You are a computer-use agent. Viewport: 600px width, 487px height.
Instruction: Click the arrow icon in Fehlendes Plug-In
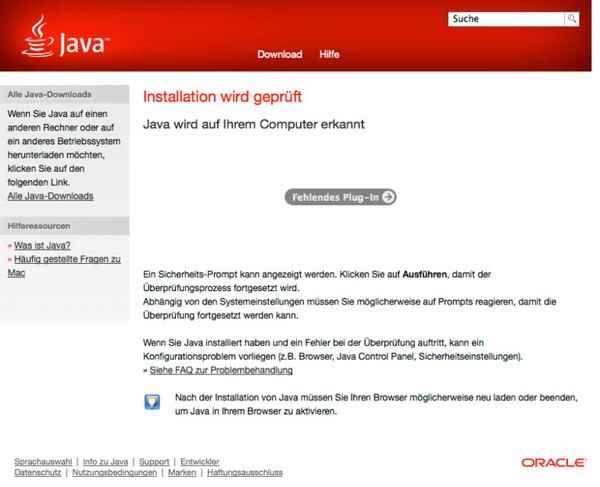tap(388, 197)
